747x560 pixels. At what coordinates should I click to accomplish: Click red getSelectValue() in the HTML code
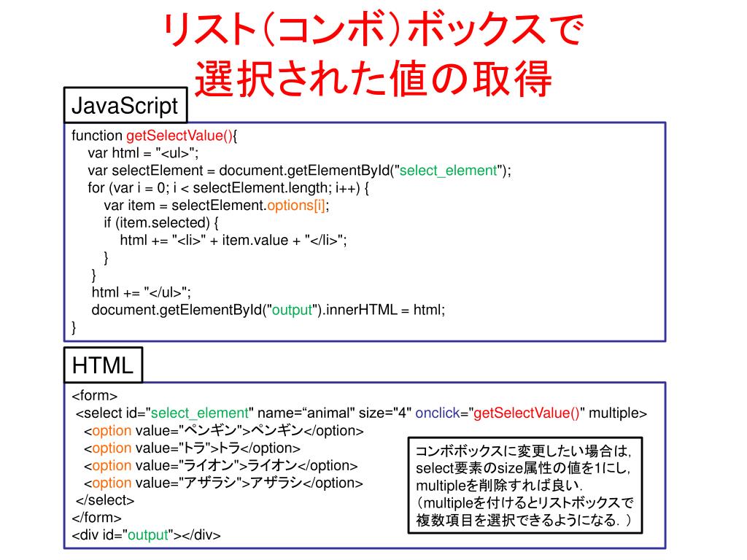[526, 413]
